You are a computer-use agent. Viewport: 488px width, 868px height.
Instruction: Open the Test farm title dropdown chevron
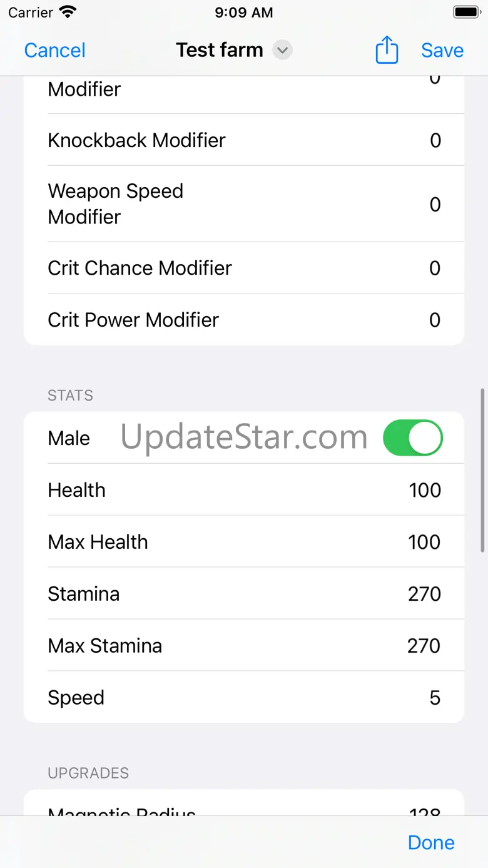pyautogui.click(x=283, y=50)
